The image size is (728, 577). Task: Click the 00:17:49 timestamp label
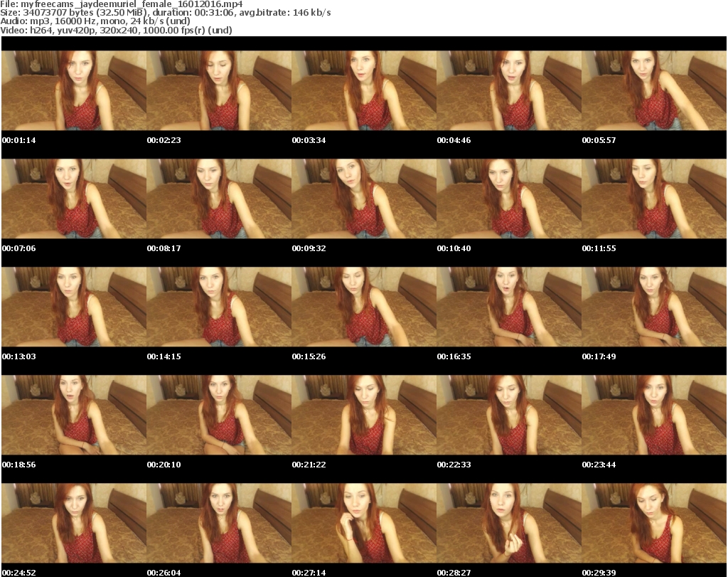pyautogui.click(x=599, y=356)
